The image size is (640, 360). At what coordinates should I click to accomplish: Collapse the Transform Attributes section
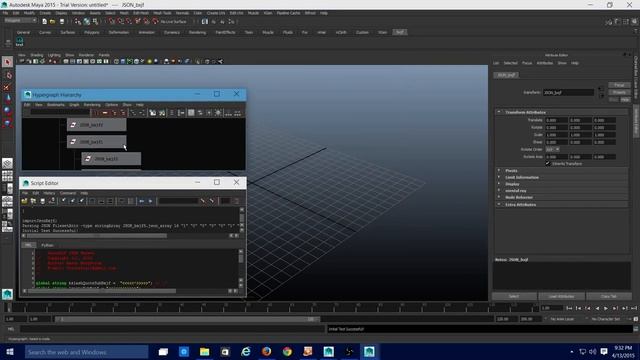(x=499, y=112)
